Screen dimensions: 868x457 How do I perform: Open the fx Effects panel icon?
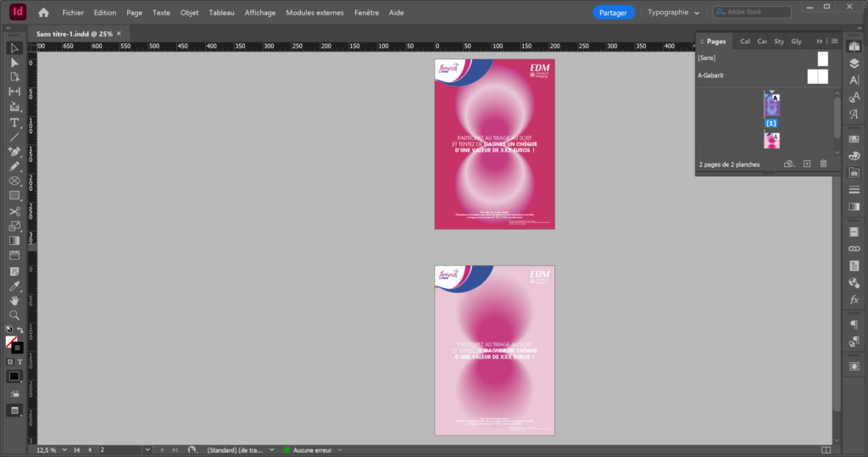pos(854,300)
